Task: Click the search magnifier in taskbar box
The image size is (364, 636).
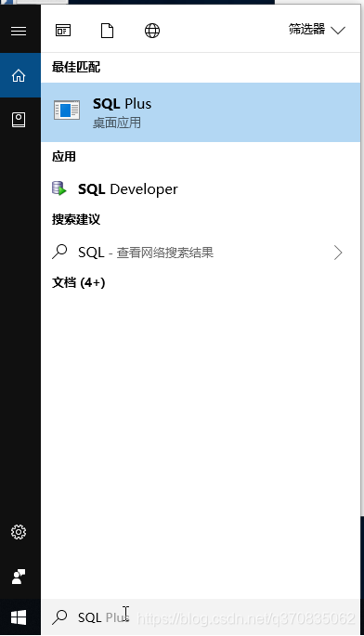Action: [x=59, y=617]
